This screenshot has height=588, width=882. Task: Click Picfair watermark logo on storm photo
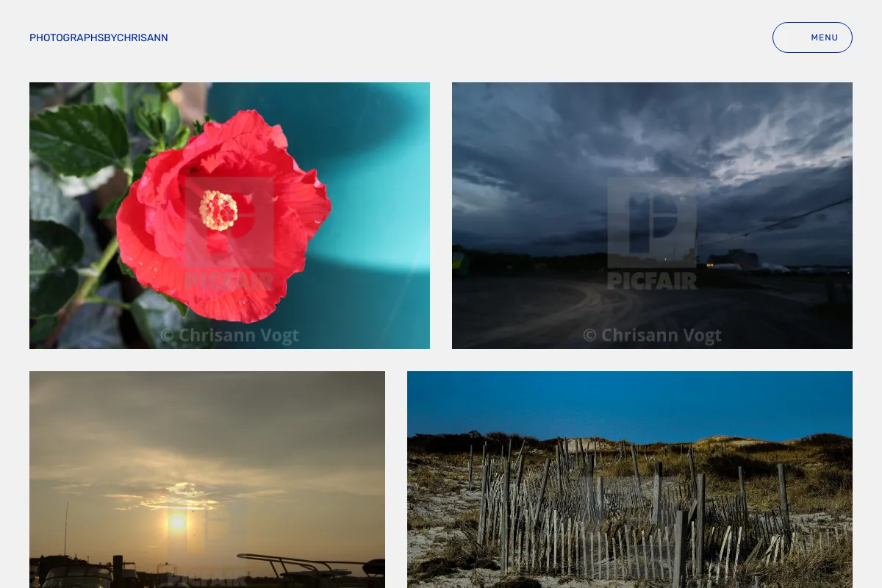click(x=652, y=232)
